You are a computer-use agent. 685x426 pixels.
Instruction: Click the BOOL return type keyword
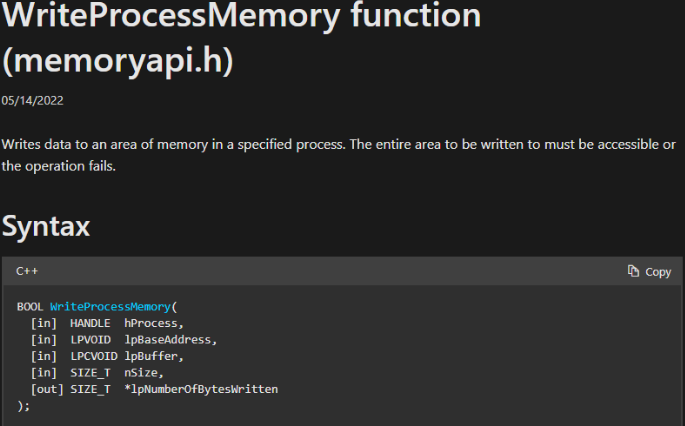point(30,306)
